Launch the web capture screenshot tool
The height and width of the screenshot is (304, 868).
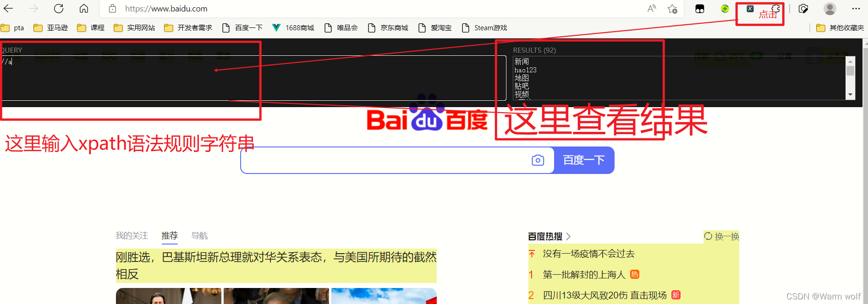click(x=803, y=9)
